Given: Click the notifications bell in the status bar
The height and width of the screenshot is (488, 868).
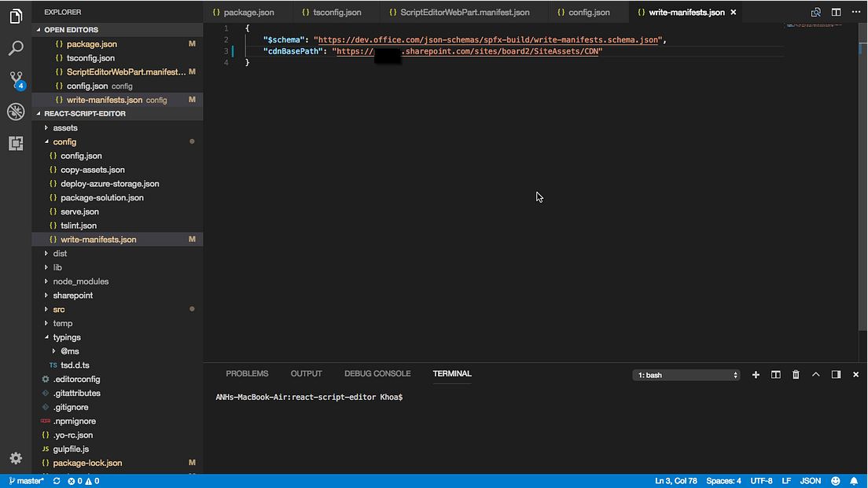Looking at the screenshot, I should [854, 480].
